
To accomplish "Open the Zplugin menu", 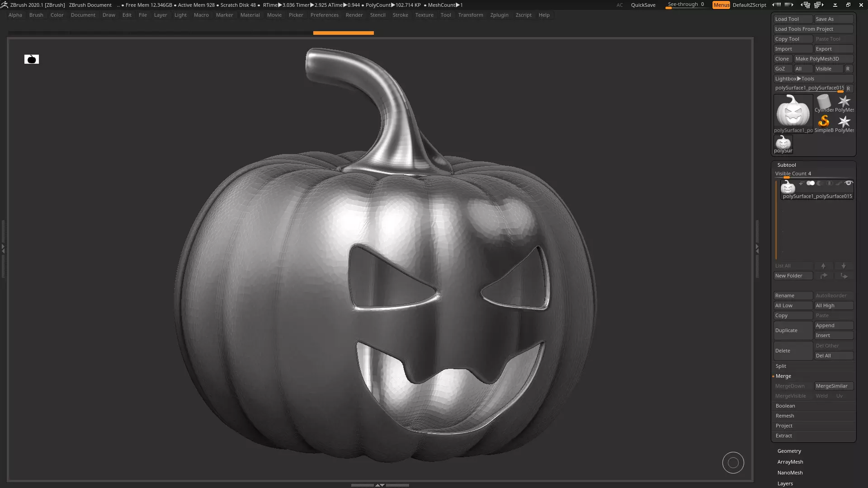I will point(499,15).
